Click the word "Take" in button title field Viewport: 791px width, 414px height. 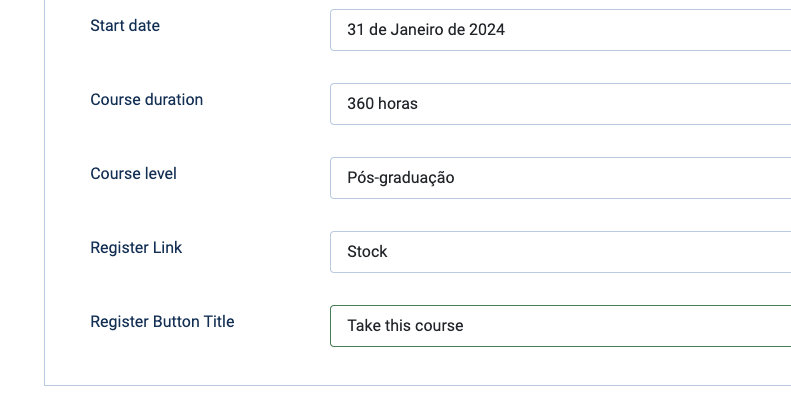pos(363,326)
